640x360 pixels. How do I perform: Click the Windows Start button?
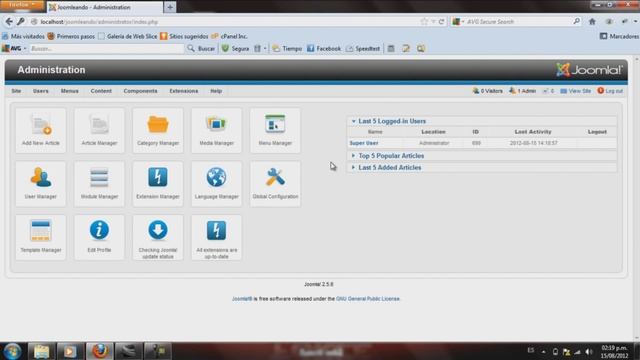[x=12, y=351]
